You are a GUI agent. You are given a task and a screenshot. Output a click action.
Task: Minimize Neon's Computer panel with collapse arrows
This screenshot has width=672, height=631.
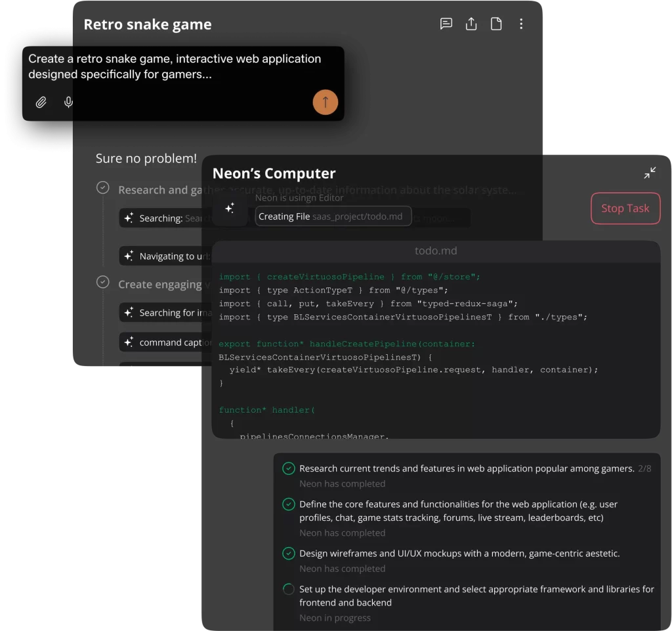pyautogui.click(x=650, y=173)
